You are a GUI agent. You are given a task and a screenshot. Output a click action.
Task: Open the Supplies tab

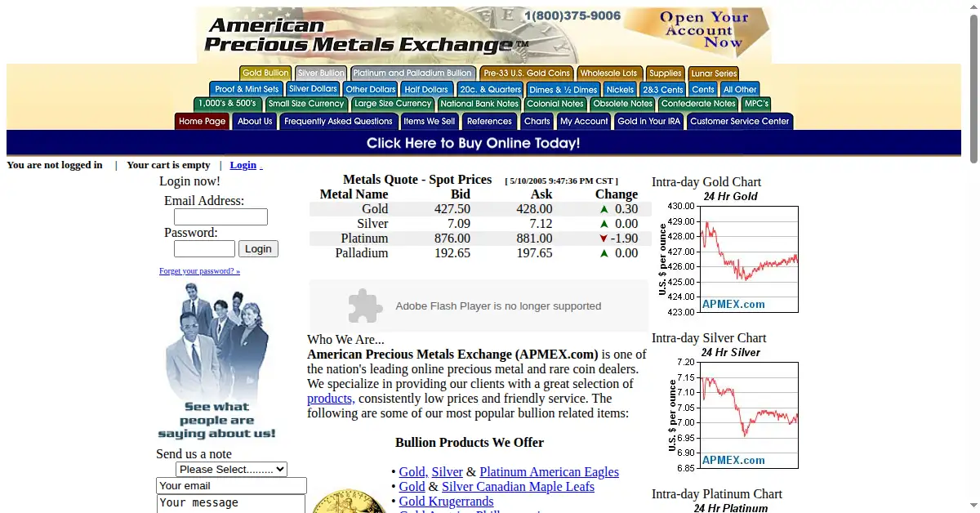666,74
